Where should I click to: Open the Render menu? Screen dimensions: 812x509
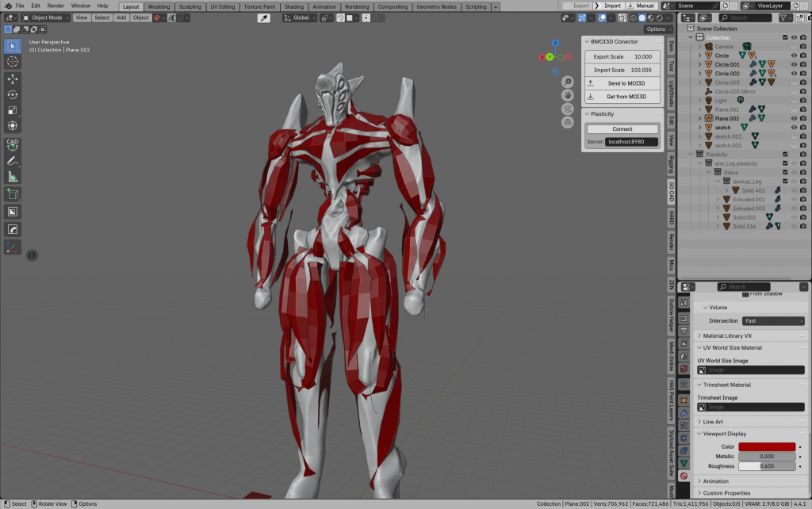click(56, 6)
